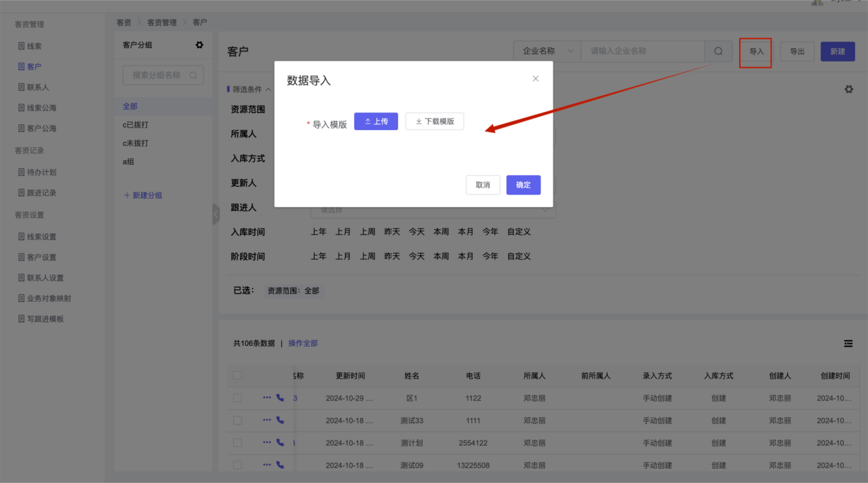This screenshot has height=483, width=868.
Task: Open the filter settings gear icon
Action: pos(848,90)
